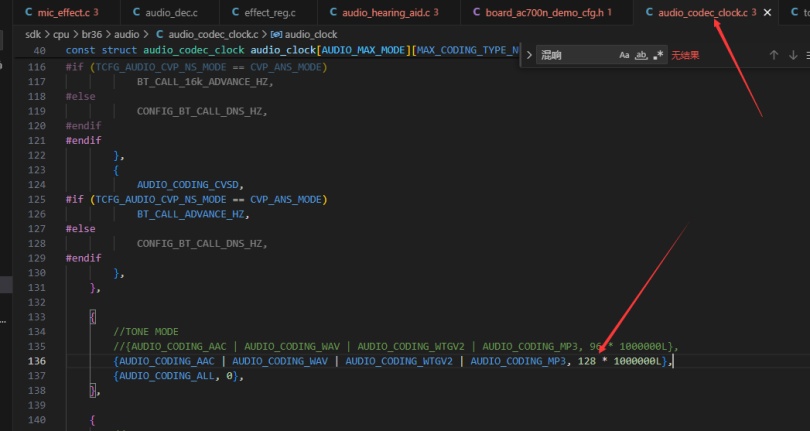Viewport: 810px width, 431px height.
Task: Click the commented-out line 135 code
Action: point(396,346)
